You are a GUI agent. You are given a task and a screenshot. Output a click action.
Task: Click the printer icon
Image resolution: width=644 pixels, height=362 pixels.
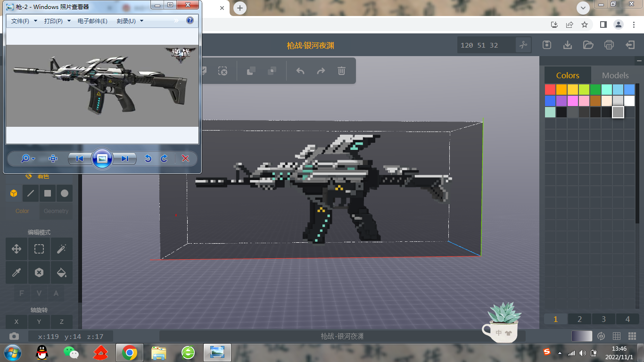pyautogui.click(x=609, y=45)
